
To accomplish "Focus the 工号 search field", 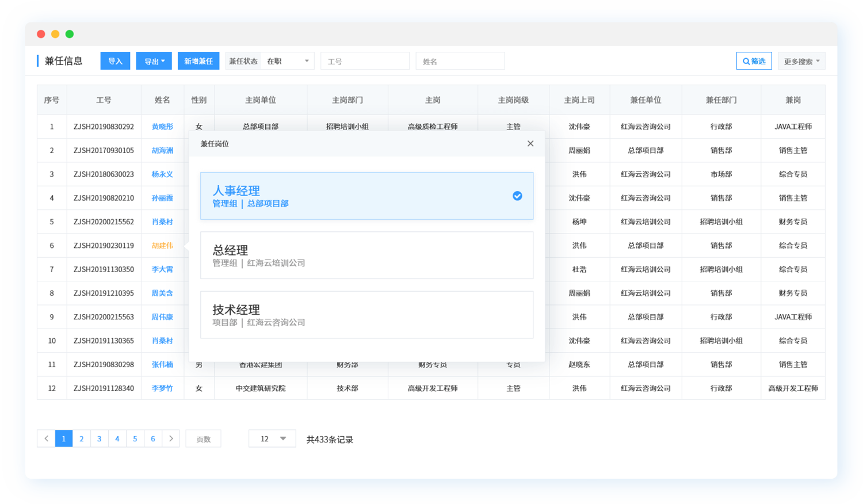I will [365, 61].
